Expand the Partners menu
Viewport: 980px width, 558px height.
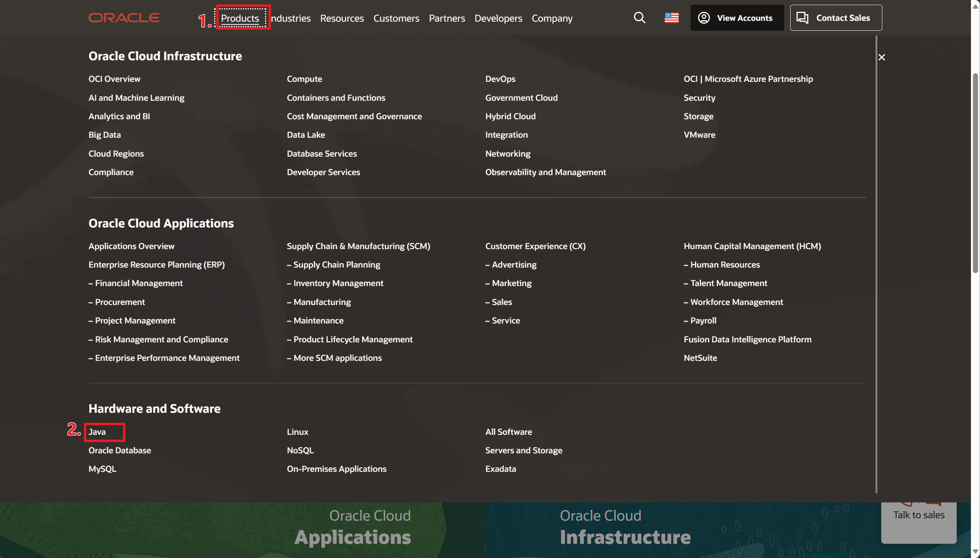click(x=447, y=18)
